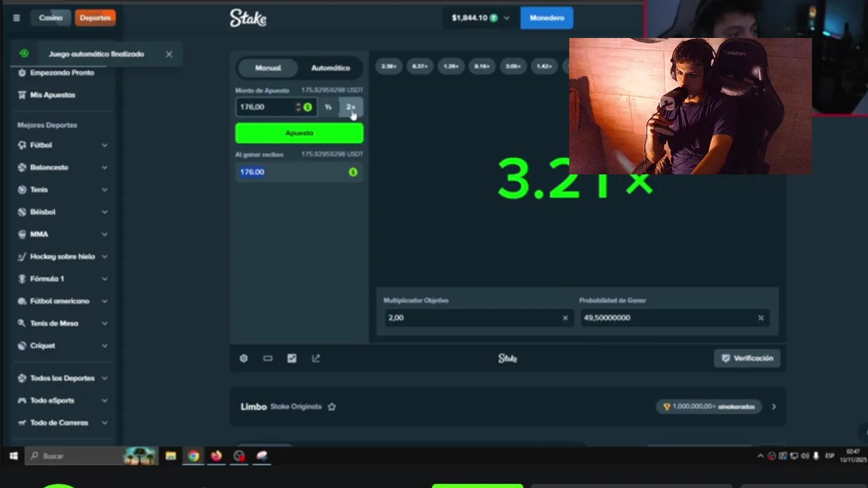868x488 pixels.
Task: Show hidden system tray icons
Action: [760, 456]
